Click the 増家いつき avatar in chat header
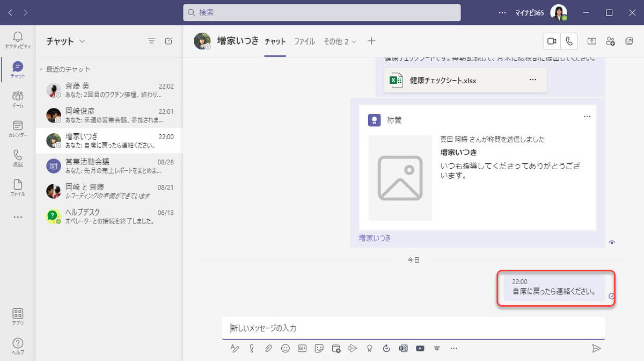The image size is (644, 361). point(202,41)
